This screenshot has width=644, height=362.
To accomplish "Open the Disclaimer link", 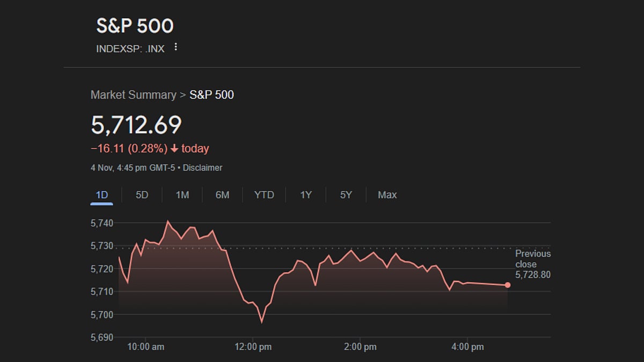I will point(202,168).
